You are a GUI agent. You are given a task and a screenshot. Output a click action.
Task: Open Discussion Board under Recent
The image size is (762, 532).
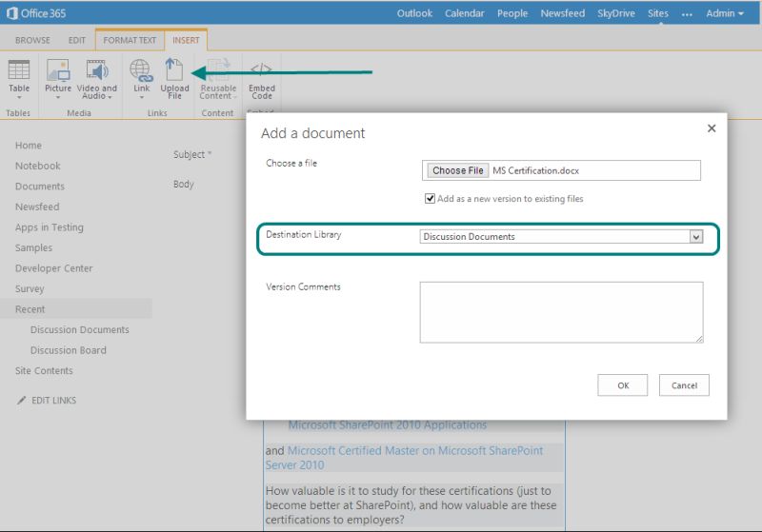click(x=68, y=350)
